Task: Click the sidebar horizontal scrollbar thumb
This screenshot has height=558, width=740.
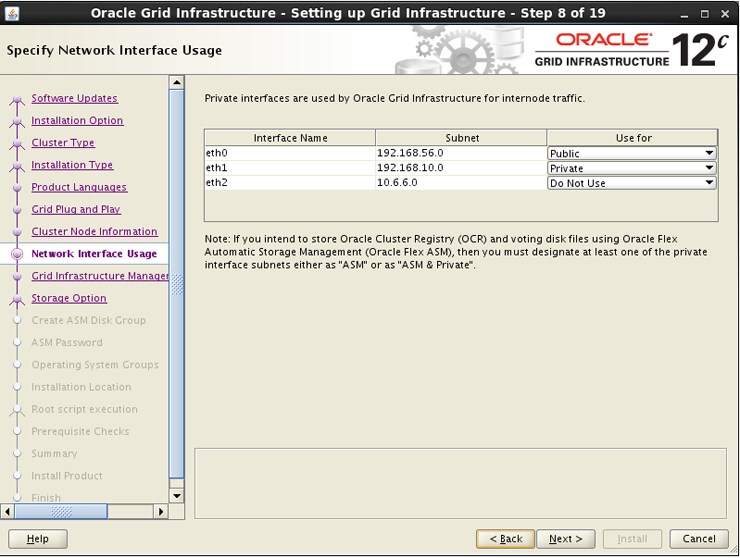Action: click(x=61, y=511)
